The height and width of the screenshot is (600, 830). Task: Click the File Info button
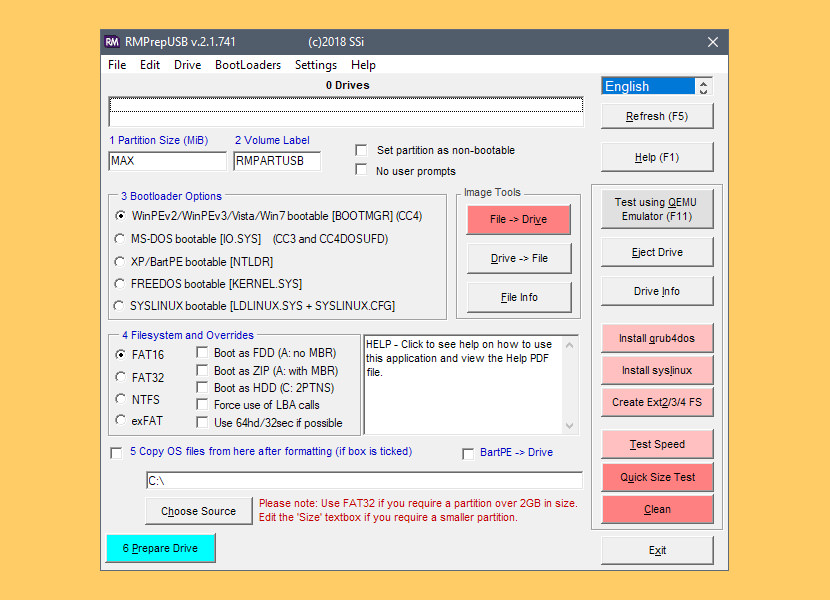(x=519, y=298)
